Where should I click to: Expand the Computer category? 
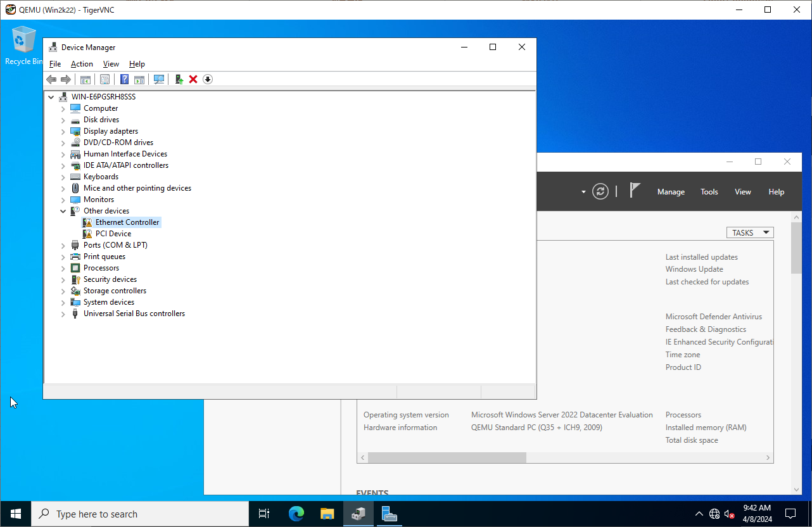pos(63,108)
